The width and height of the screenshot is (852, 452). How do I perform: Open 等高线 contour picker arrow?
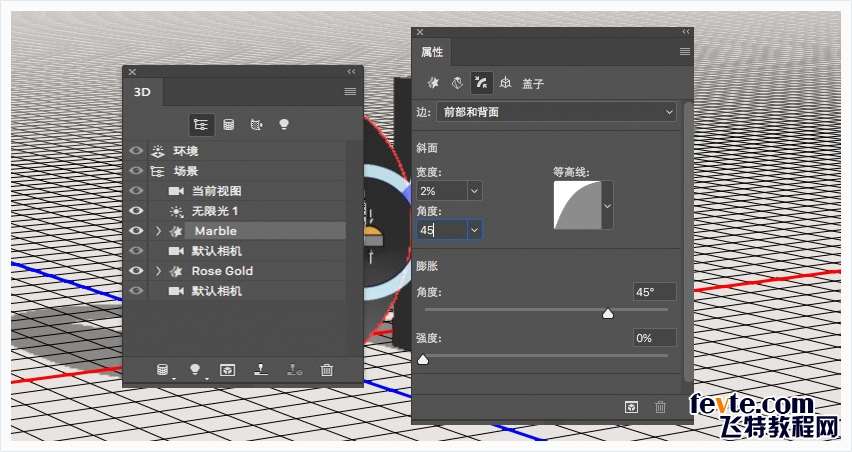[607, 206]
